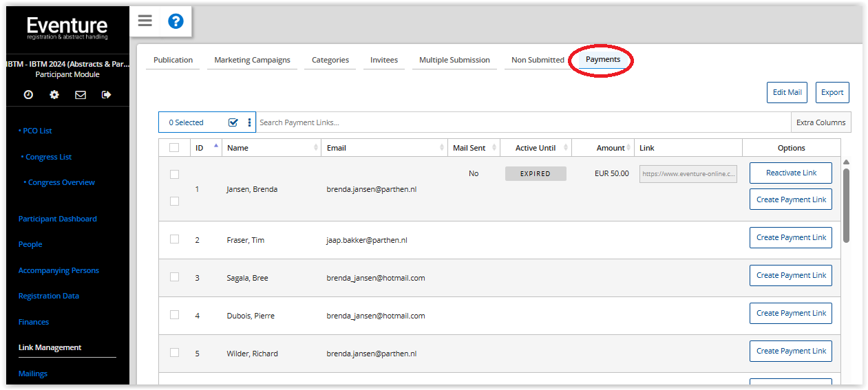Click the name Jansen, Brenda
The image size is (868, 390).
[x=252, y=189]
